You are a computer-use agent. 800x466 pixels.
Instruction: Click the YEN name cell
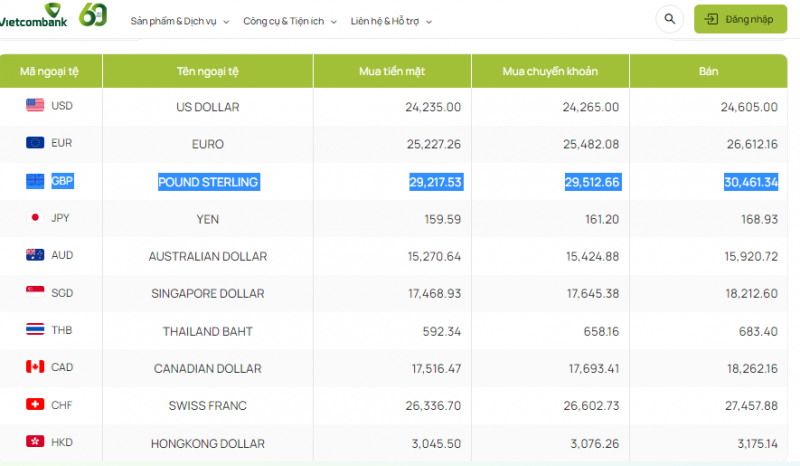coord(208,219)
